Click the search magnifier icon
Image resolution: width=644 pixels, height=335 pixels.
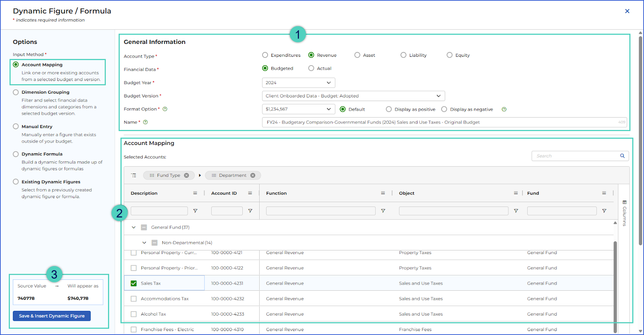click(622, 156)
